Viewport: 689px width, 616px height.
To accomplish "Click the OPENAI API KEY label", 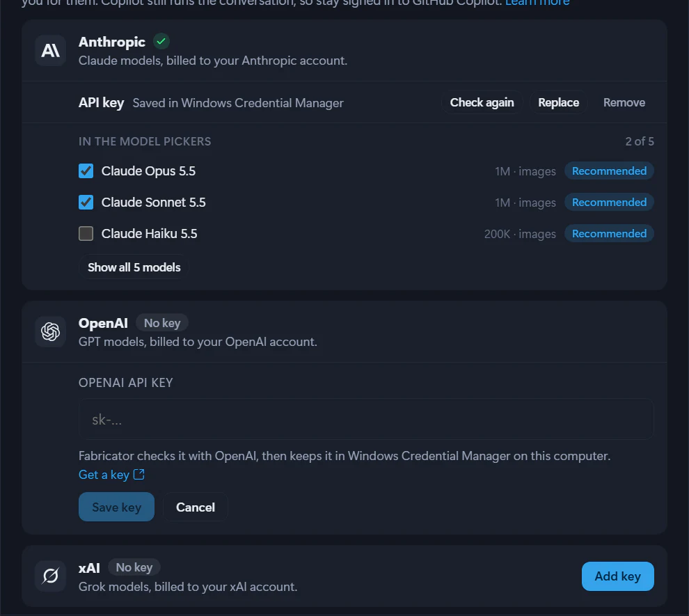I will 126,383.
